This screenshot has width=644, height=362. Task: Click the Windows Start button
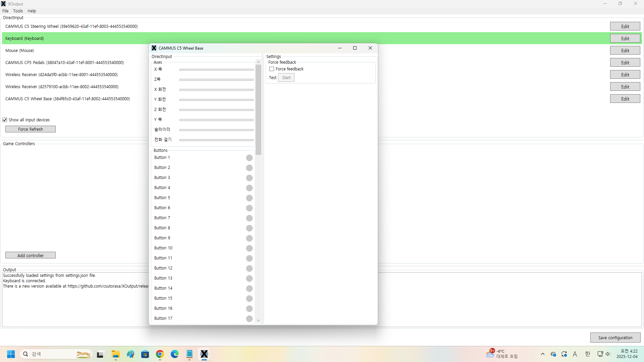(x=11, y=354)
